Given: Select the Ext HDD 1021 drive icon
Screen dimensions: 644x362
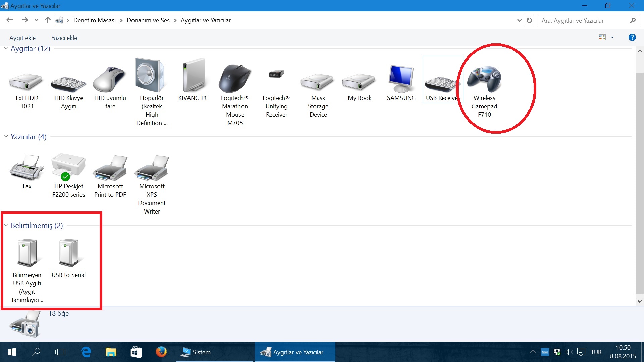Looking at the screenshot, I should coord(26,82).
